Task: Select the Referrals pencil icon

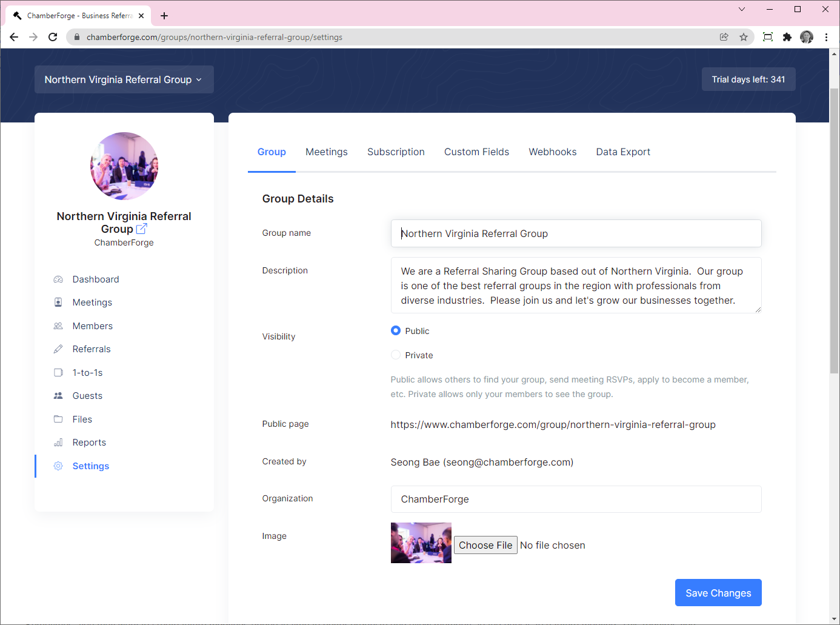Action: (x=58, y=349)
